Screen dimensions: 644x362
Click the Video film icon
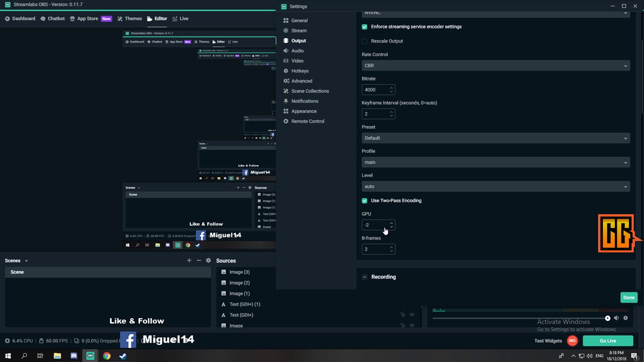286,61
